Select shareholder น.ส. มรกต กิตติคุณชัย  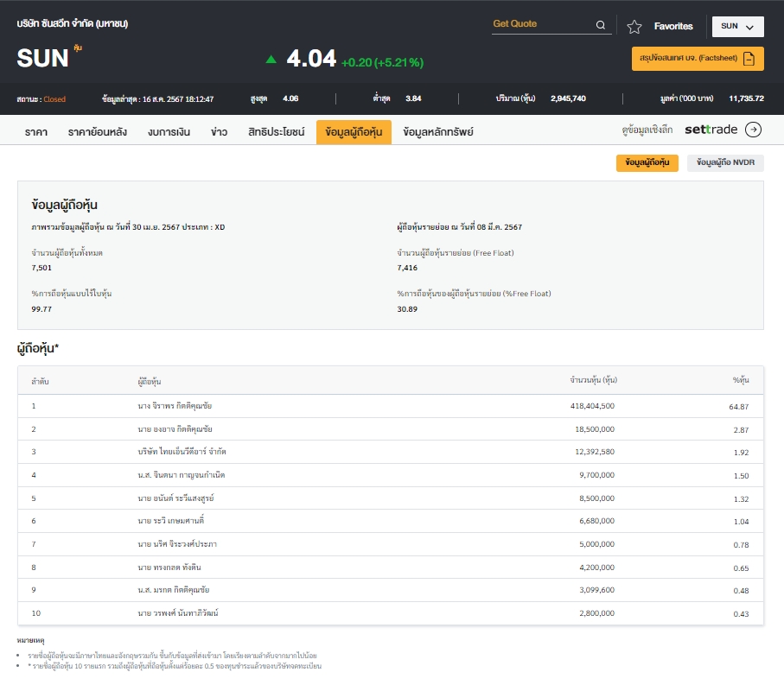(x=174, y=590)
